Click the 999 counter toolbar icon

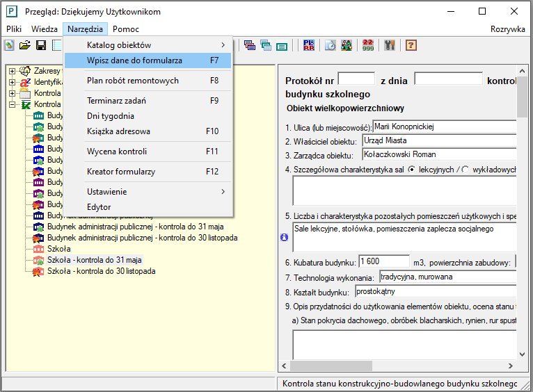tap(367, 46)
